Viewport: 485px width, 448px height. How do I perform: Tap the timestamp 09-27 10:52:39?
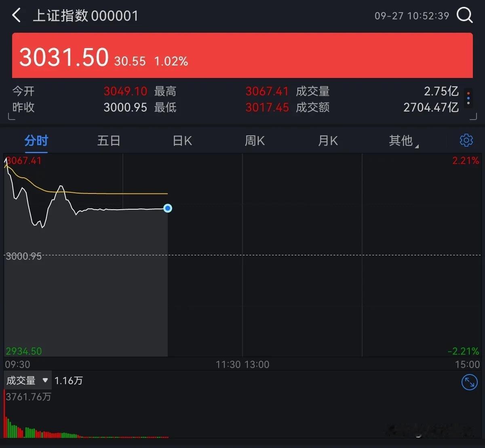(412, 16)
